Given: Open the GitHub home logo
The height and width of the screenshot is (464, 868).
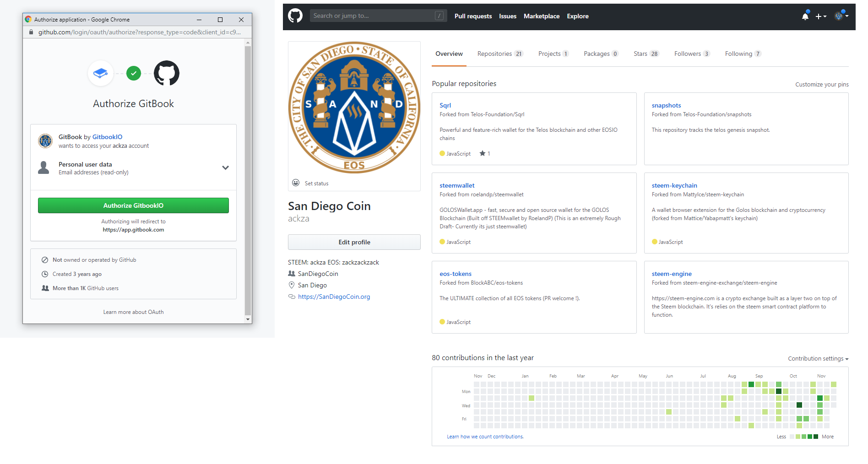Looking at the screenshot, I should tap(295, 16).
